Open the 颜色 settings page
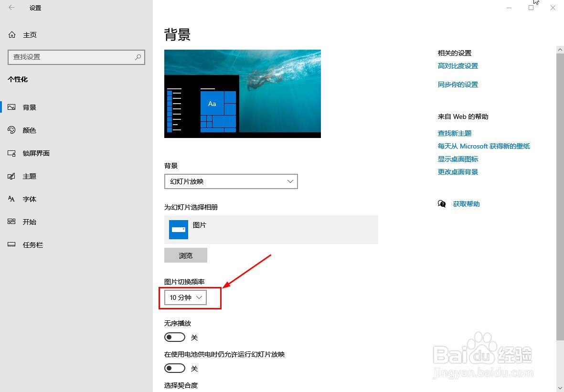The height and width of the screenshot is (392, 564). click(76, 130)
